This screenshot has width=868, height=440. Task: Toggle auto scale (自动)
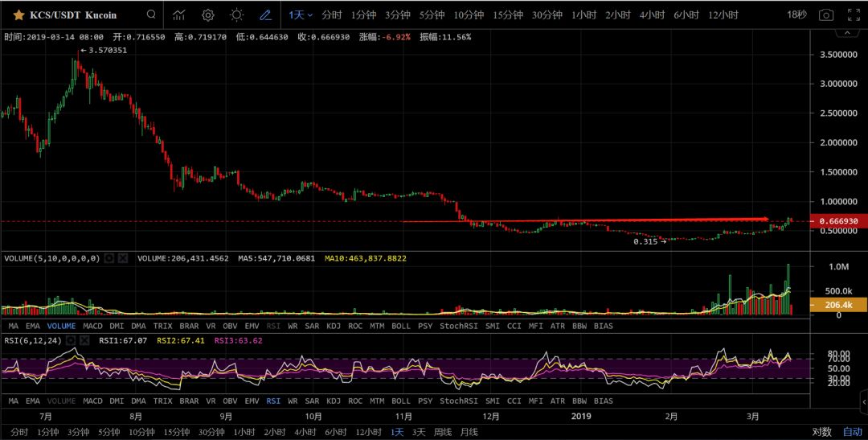[852, 432]
